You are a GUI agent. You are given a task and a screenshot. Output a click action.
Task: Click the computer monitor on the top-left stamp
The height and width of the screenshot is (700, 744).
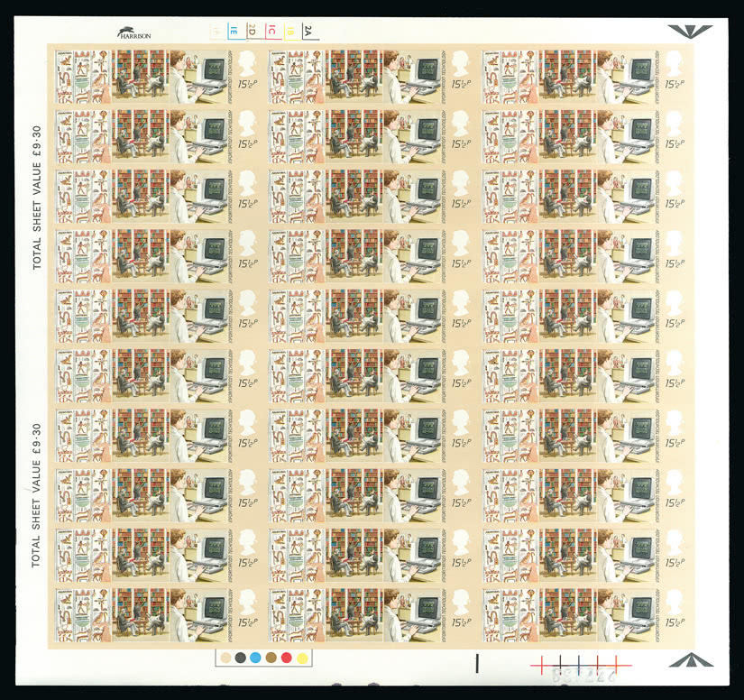[215, 69]
